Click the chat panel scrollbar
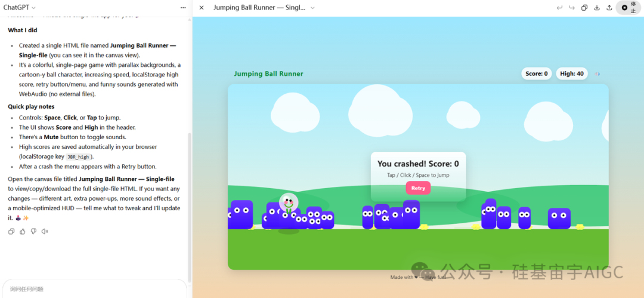Viewport: 644px width, 298px height. pyautogui.click(x=190, y=207)
